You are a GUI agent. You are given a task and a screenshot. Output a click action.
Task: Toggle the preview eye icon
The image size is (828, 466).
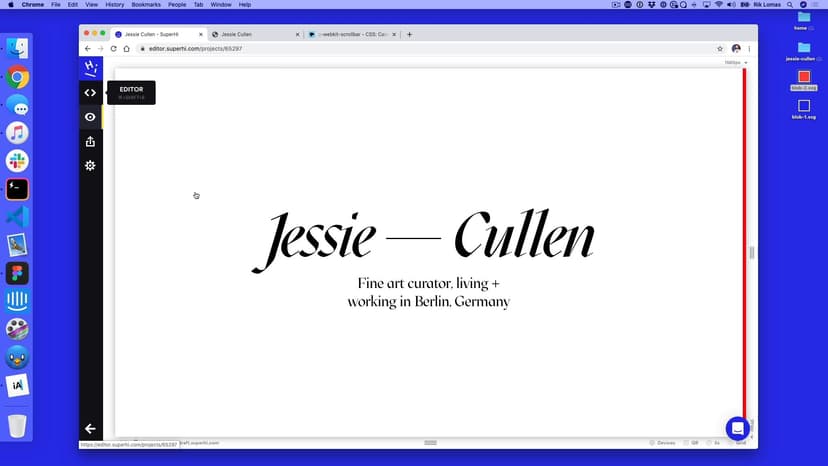click(90, 117)
